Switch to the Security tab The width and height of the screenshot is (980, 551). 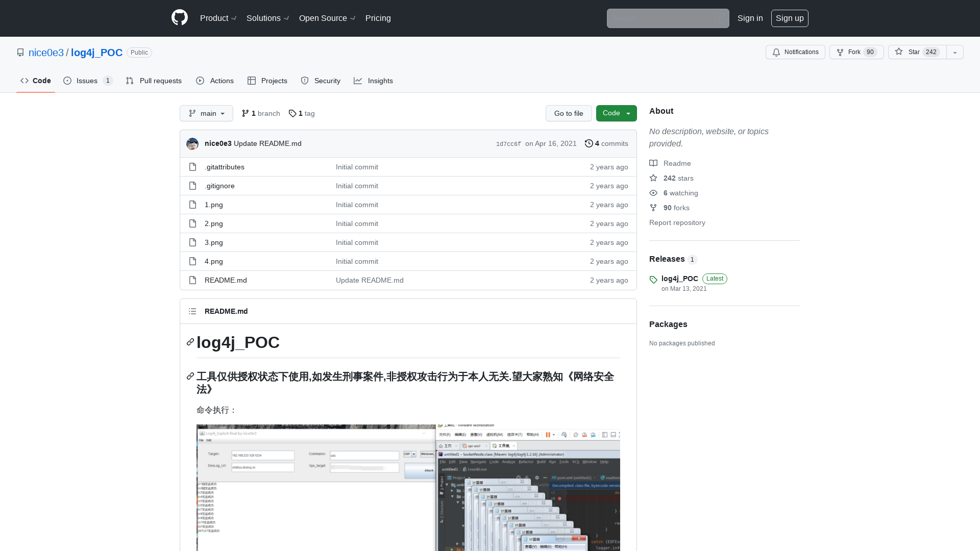(321, 81)
